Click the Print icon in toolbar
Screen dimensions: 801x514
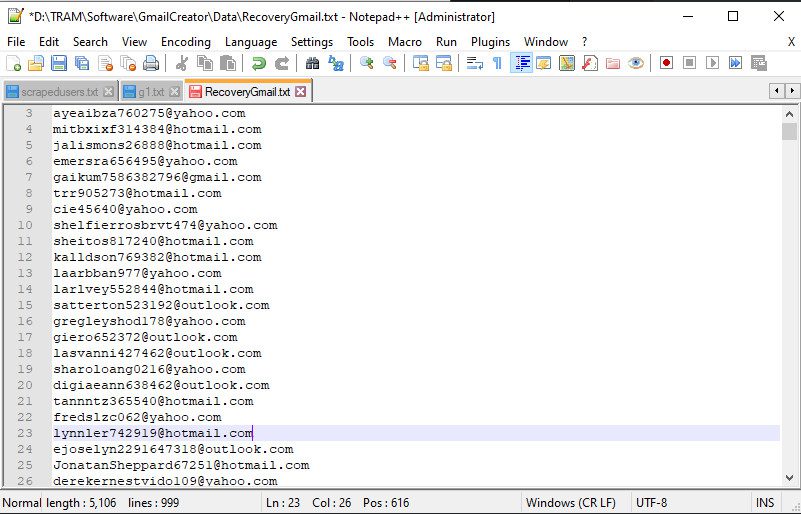coord(150,63)
